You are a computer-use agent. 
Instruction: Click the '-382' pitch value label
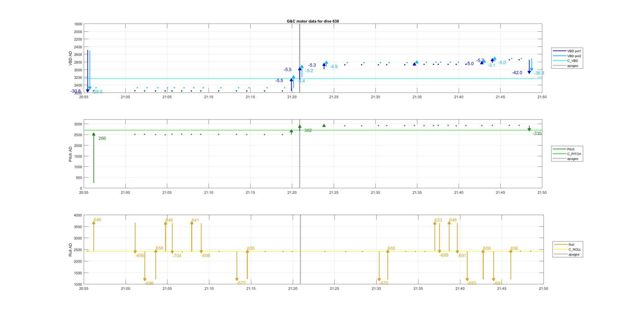pyautogui.click(x=307, y=130)
